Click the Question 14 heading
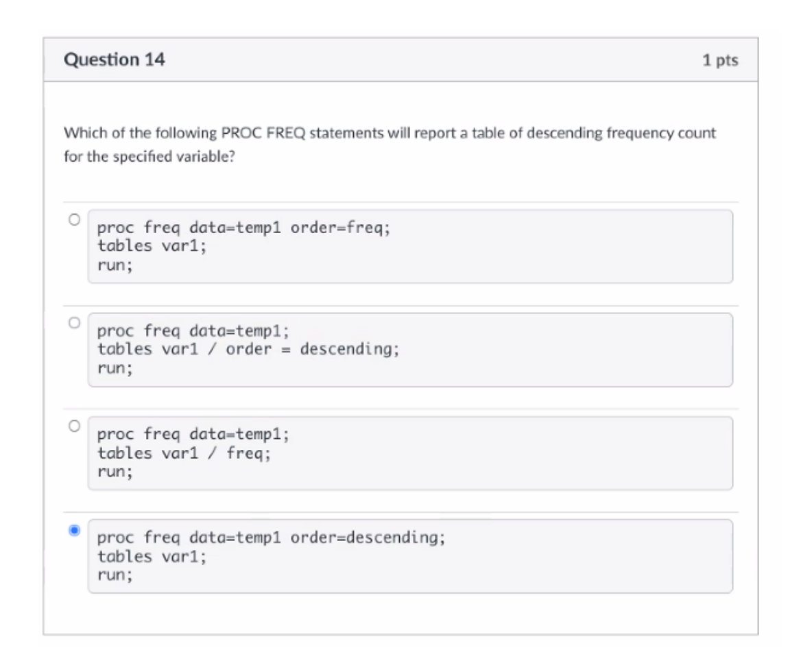The height and width of the screenshot is (672, 790). point(115,60)
